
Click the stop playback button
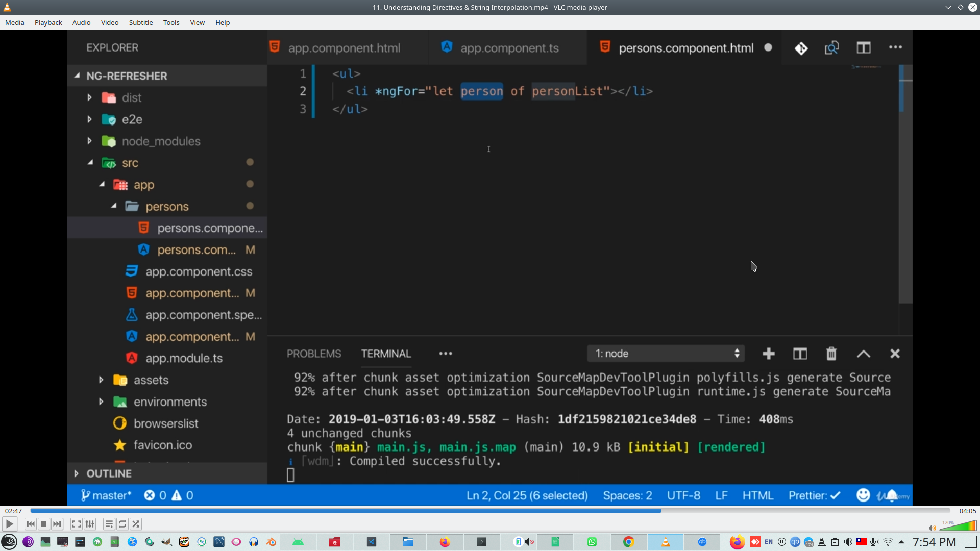pyautogui.click(x=44, y=524)
